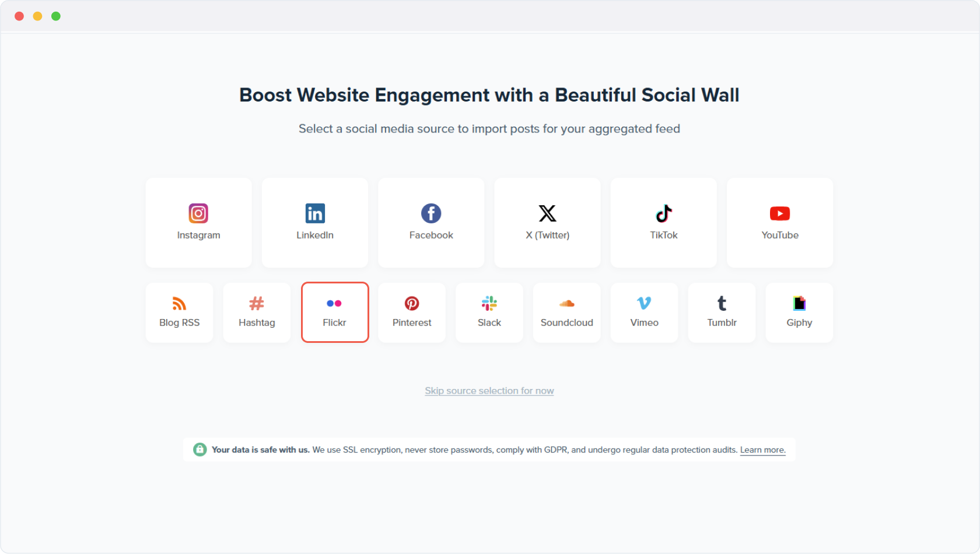Pick the Giphy source icon
This screenshot has width=980, height=554.
(799, 303)
